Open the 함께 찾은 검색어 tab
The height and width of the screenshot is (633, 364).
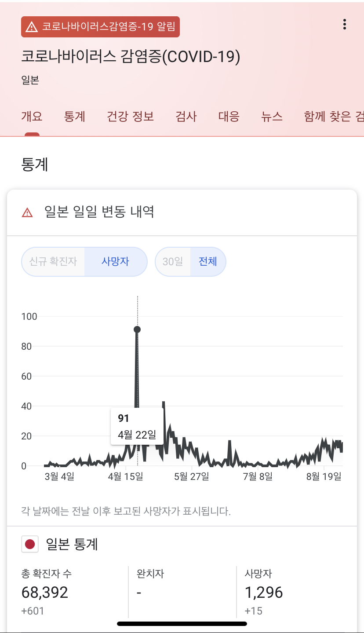pyautogui.click(x=334, y=117)
